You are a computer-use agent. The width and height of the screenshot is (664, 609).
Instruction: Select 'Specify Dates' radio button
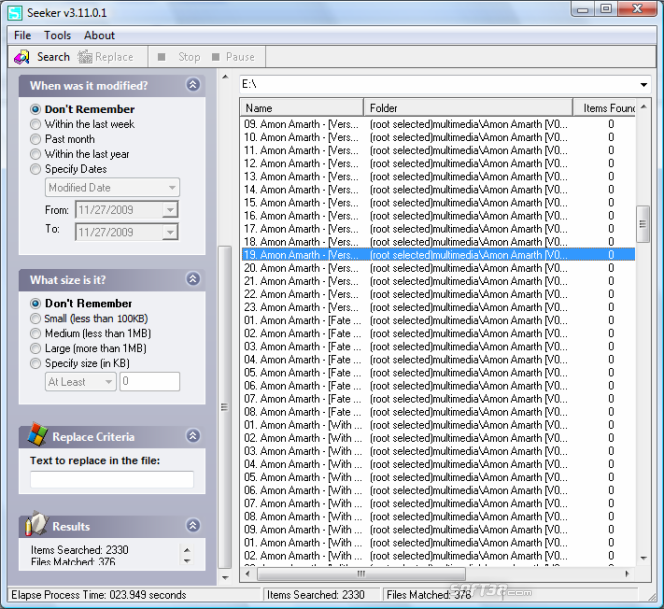(x=36, y=169)
